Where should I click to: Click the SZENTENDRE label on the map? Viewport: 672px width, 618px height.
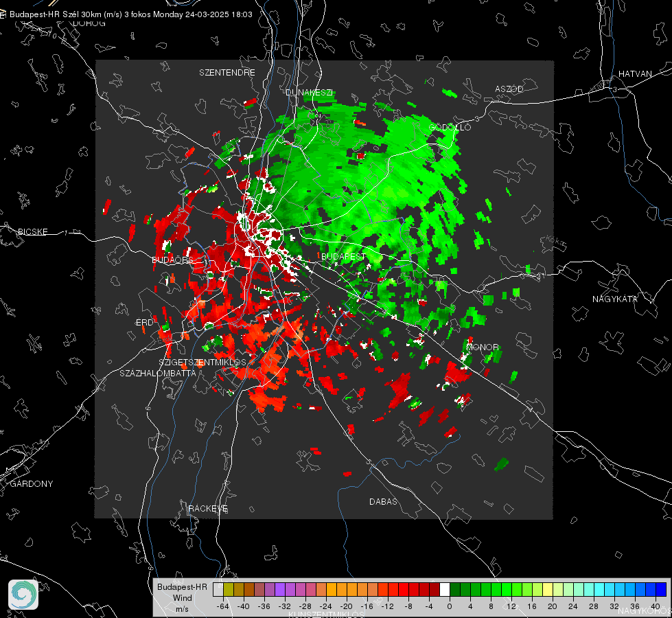pos(227,73)
